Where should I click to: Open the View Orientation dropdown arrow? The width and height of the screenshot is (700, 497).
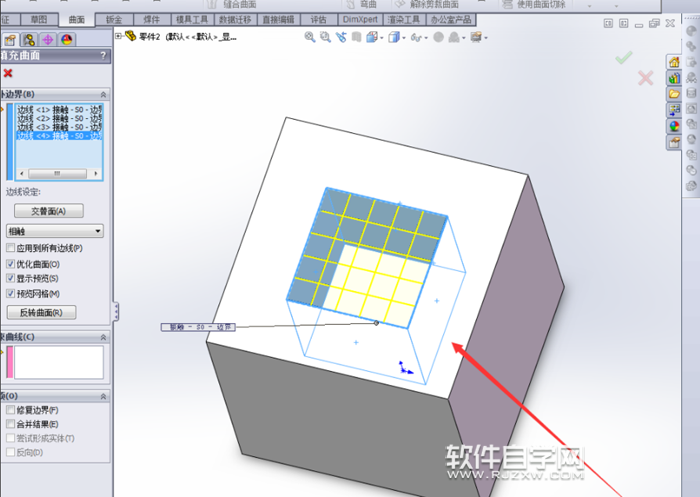382,38
